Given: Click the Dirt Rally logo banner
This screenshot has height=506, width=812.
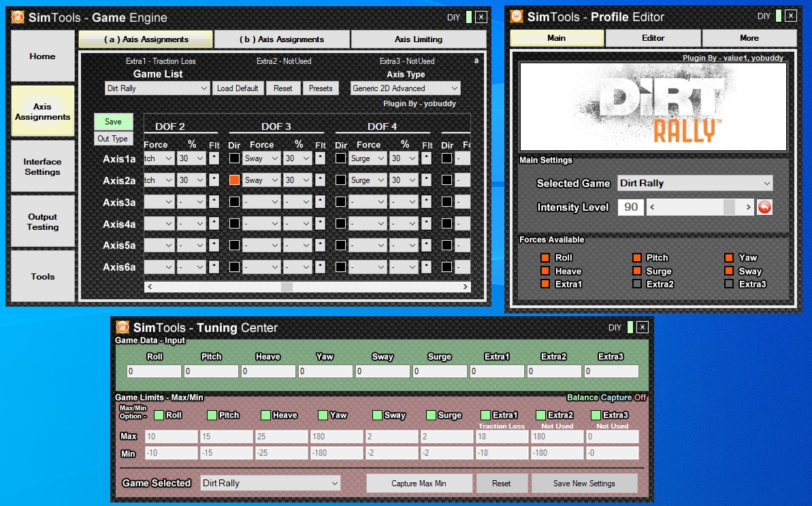Looking at the screenshot, I should [x=653, y=107].
